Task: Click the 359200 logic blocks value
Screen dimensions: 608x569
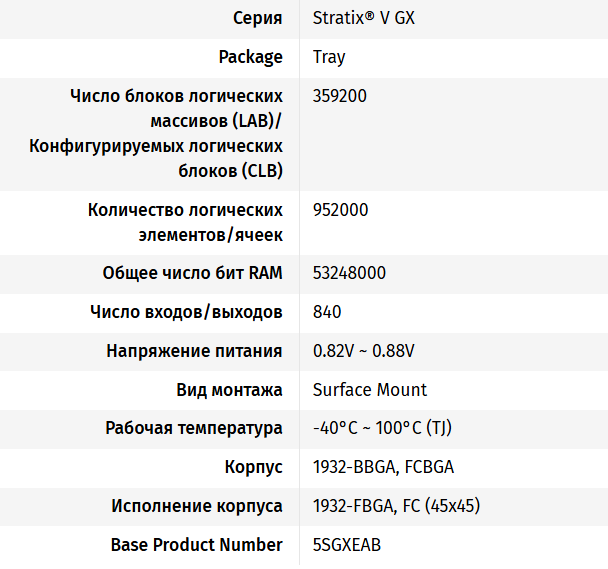Action: tap(340, 96)
